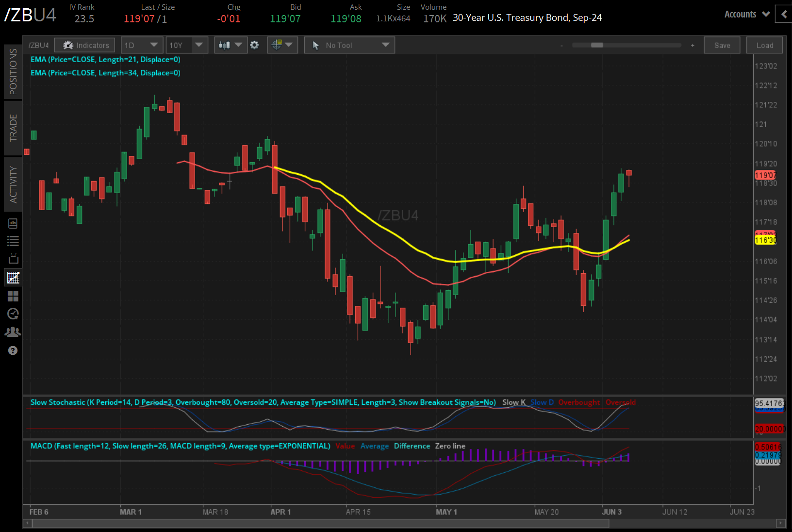The height and width of the screenshot is (532, 792).
Task: Open chart settings gear
Action: point(254,45)
